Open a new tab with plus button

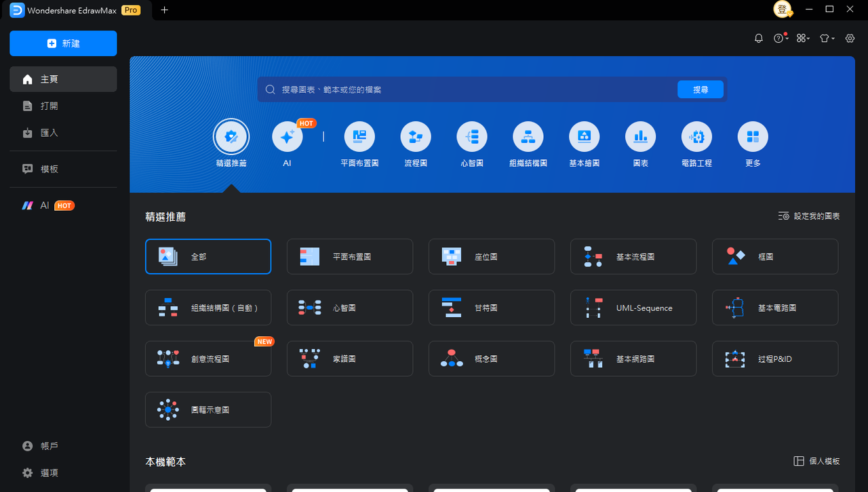coord(164,10)
